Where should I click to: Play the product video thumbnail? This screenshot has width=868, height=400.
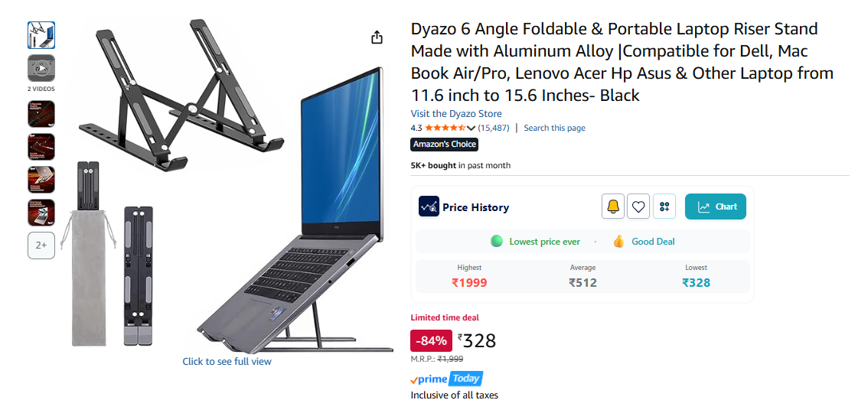coord(41,68)
